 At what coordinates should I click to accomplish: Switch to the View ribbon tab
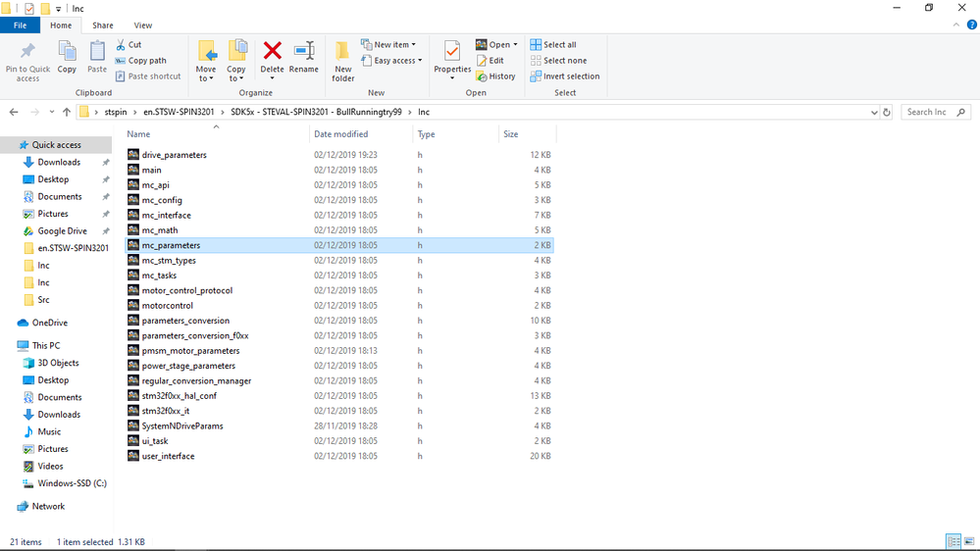[x=142, y=25]
